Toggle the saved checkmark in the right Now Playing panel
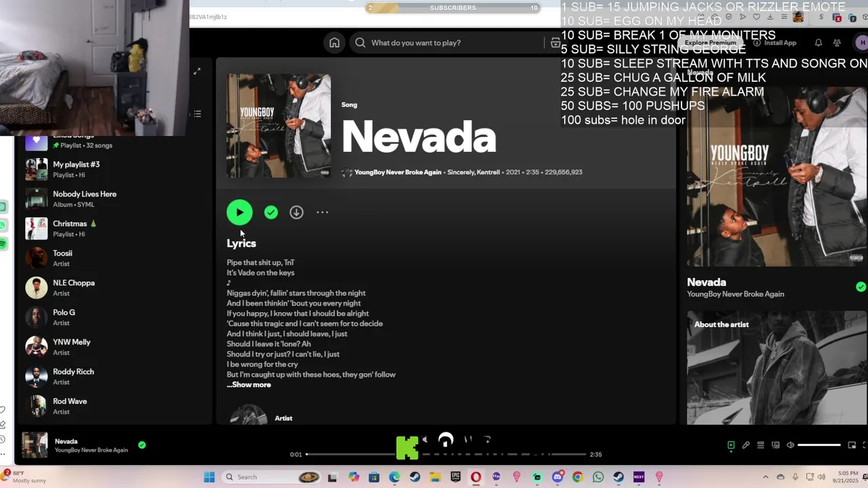 point(861,287)
